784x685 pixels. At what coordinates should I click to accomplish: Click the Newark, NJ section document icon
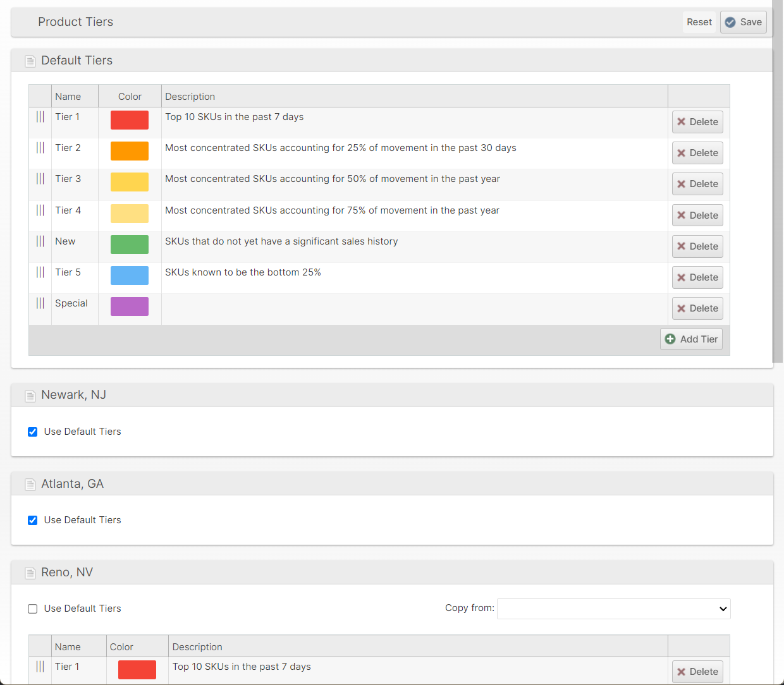click(30, 396)
